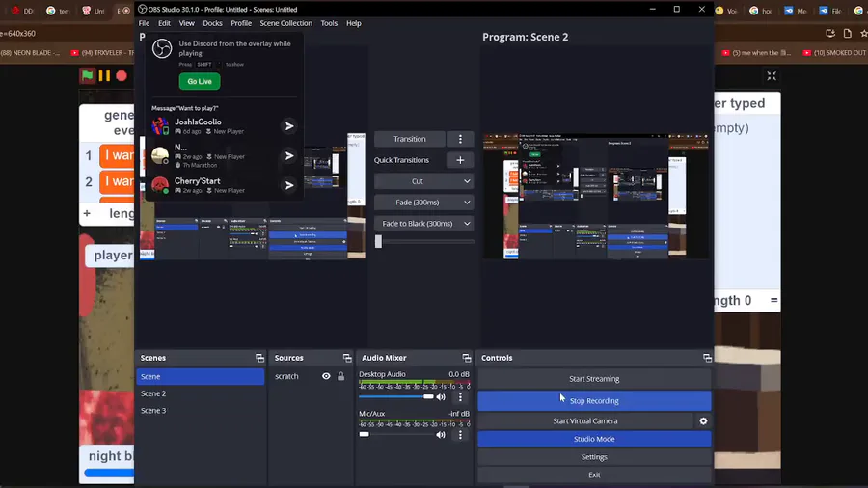Click Stop Recording button

(594, 400)
